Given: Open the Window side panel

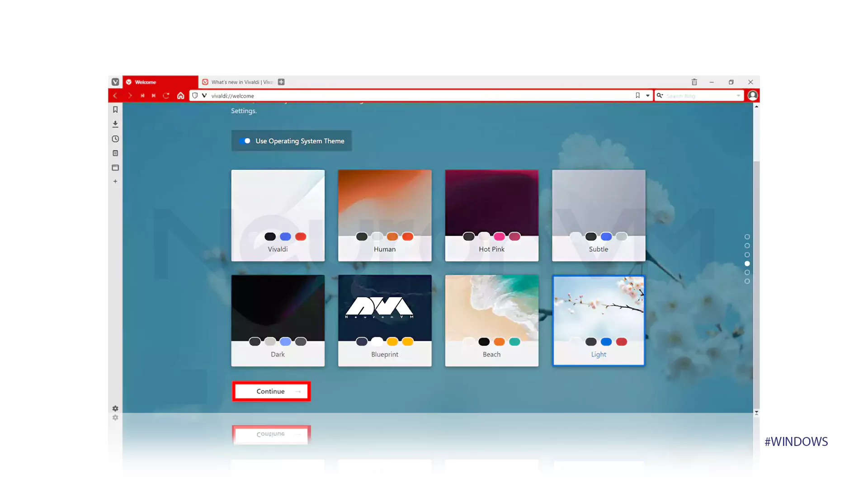Looking at the screenshot, I should [x=115, y=168].
